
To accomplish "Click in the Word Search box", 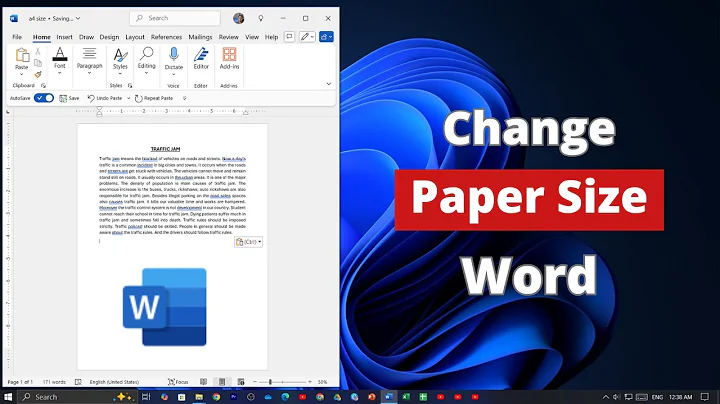I will tap(175, 18).
